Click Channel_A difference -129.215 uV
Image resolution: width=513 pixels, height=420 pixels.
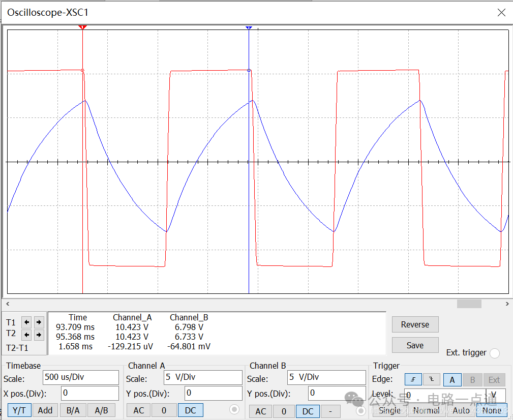click(x=131, y=346)
